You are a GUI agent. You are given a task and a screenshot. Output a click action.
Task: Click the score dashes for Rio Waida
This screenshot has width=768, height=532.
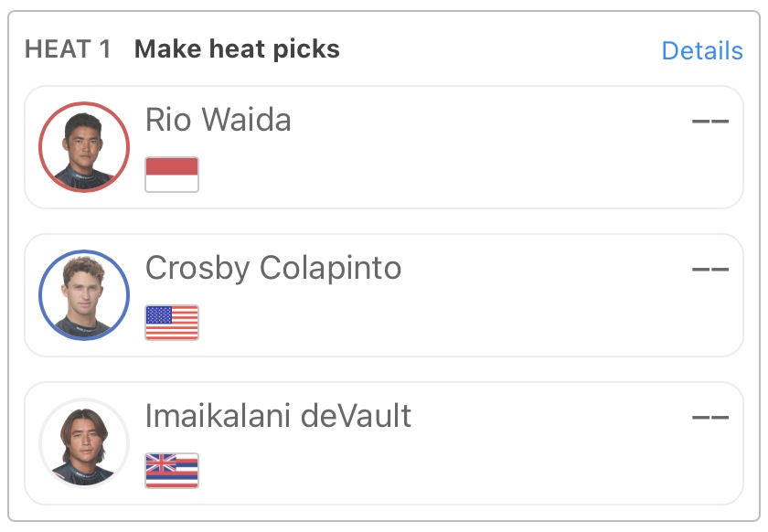click(710, 122)
